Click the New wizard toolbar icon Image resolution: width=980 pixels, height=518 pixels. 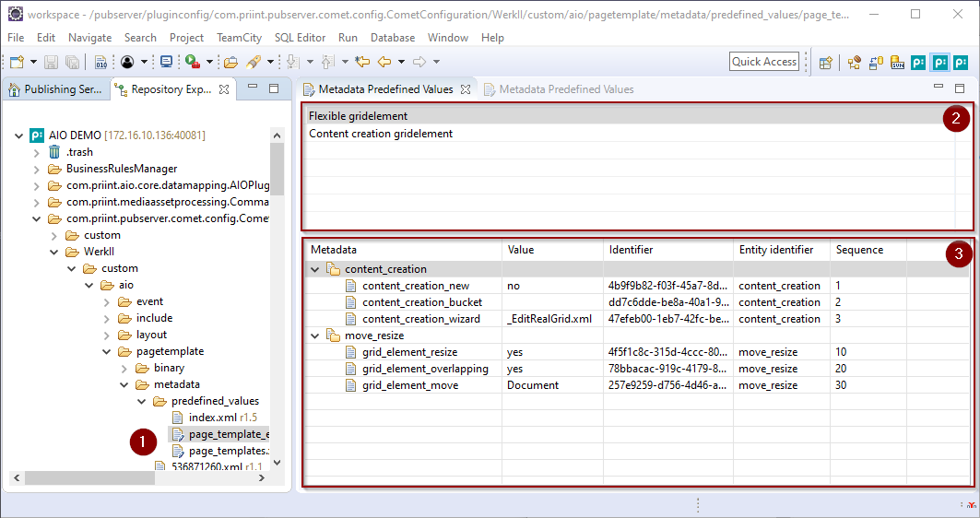click(x=17, y=62)
